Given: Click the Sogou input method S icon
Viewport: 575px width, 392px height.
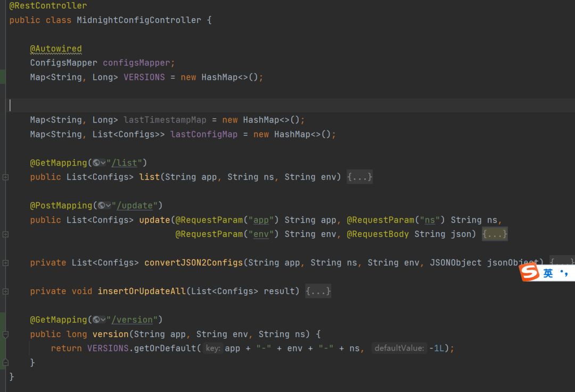Looking at the screenshot, I should point(530,273).
